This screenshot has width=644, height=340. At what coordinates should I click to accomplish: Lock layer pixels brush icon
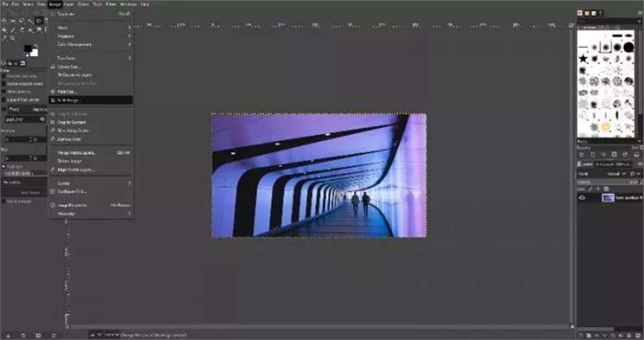(x=589, y=189)
